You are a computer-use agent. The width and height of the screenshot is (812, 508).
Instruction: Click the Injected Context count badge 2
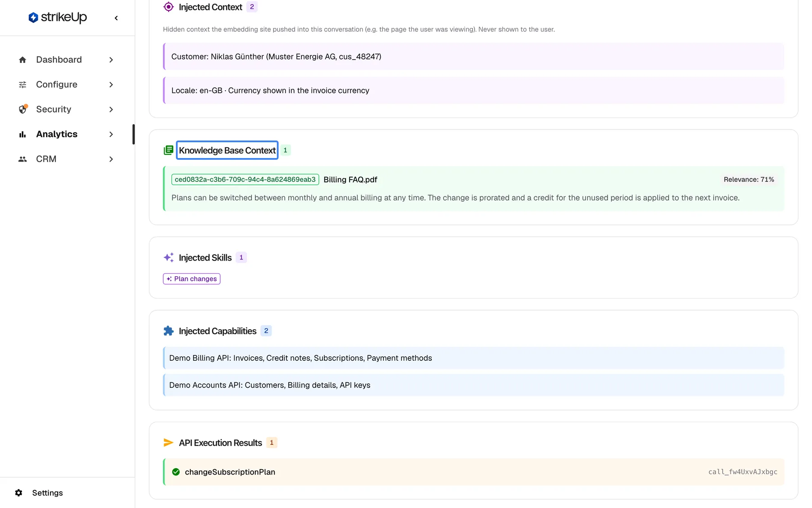coord(252,7)
